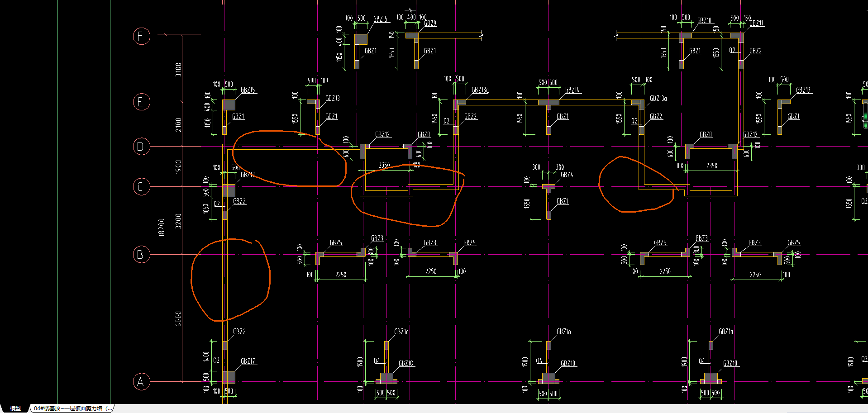Select the grid axis bubble C

(141, 186)
